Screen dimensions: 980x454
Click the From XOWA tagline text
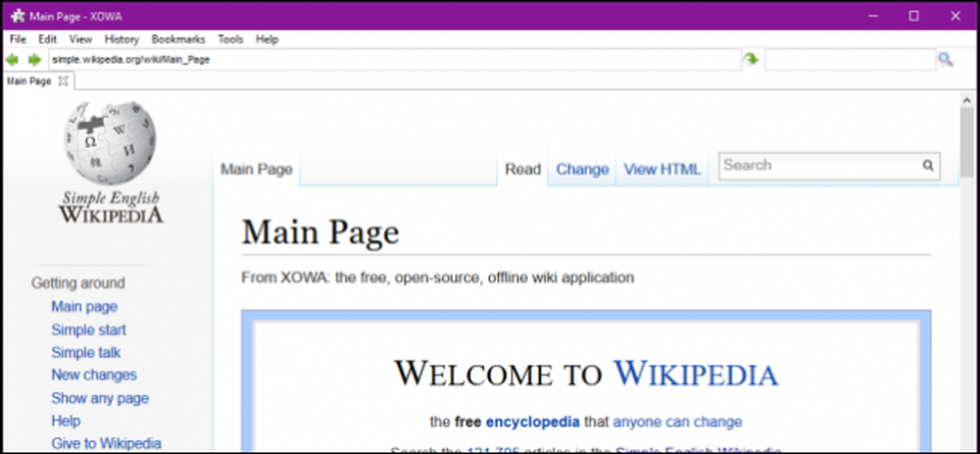pos(437,277)
